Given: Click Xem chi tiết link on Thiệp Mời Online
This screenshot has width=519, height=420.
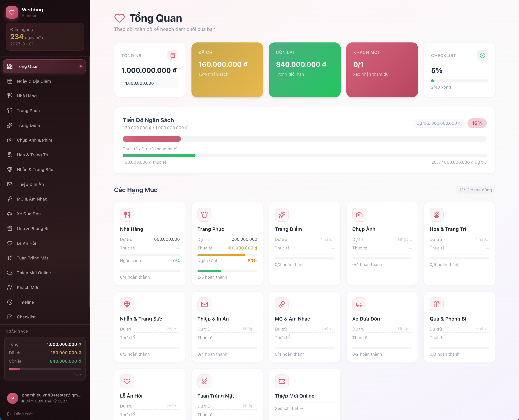Looking at the screenshot, I should click(x=289, y=408).
